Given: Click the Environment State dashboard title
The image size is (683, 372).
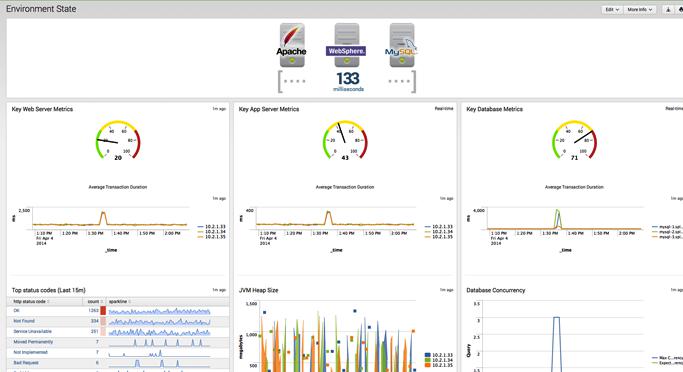Looking at the screenshot, I should pos(41,9).
